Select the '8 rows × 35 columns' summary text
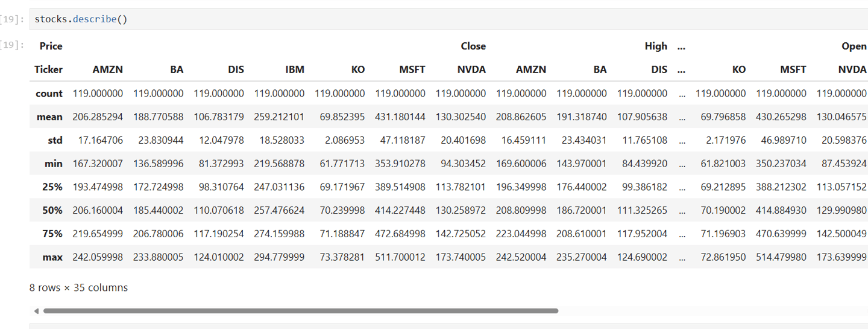 pos(78,288)
